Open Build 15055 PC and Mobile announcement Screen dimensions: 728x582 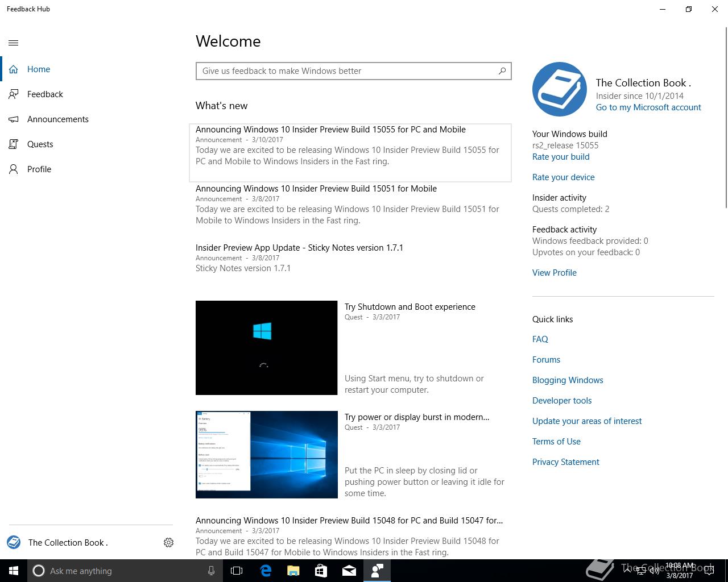[350, 152]
